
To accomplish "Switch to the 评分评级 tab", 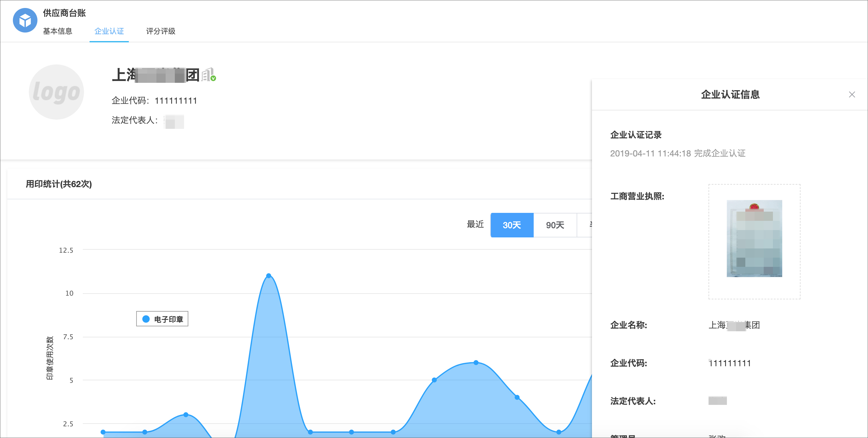I will 161,31.
